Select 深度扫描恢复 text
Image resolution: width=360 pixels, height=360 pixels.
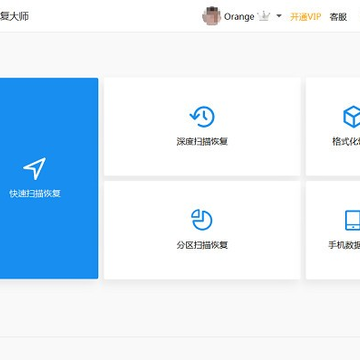[x=202, y=142]
